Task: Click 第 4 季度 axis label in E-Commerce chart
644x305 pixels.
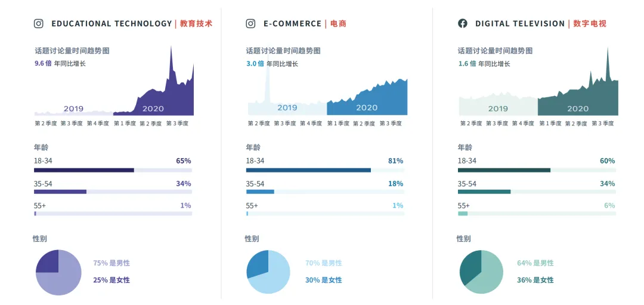Action: [x=311, y=124]
